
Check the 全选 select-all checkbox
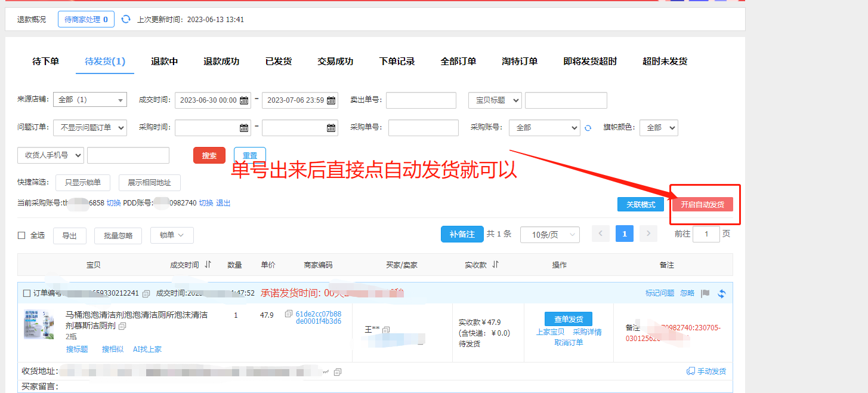[x=21, y=235]
